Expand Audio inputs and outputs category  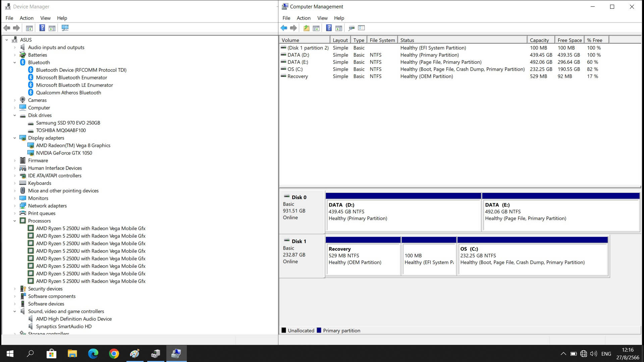(x=15, y=47)
